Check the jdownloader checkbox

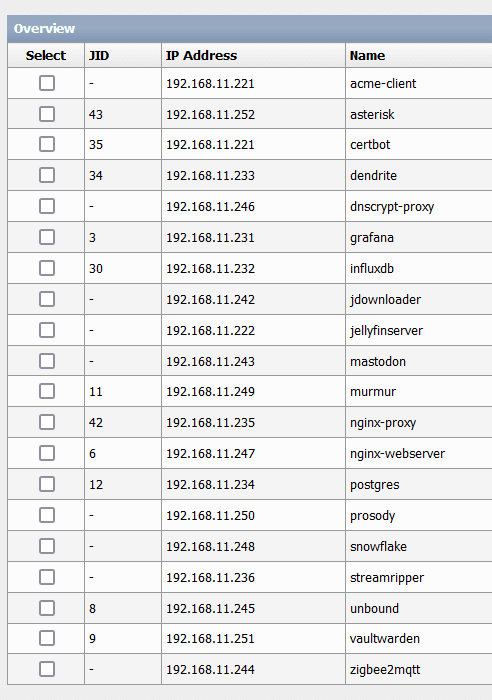point(47,299)
